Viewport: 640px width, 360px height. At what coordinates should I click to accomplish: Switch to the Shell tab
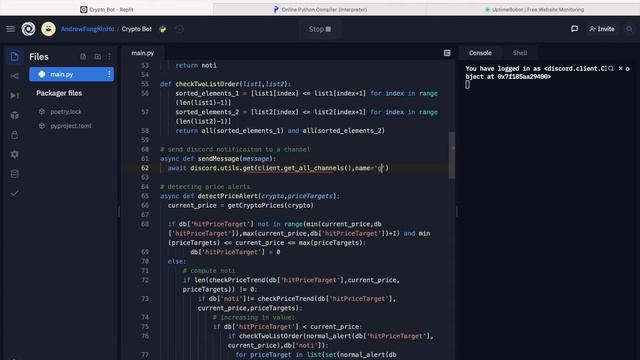click(x=520, y=53)
